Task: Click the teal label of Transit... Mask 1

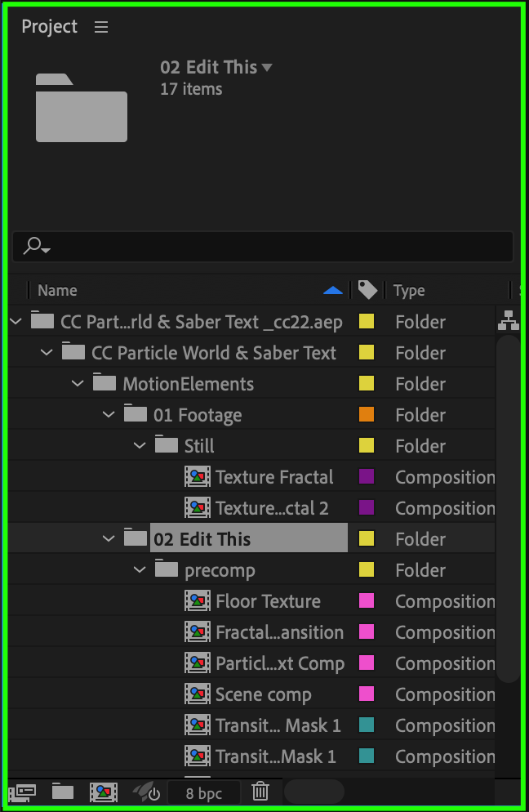Action: tap(367, 725)
